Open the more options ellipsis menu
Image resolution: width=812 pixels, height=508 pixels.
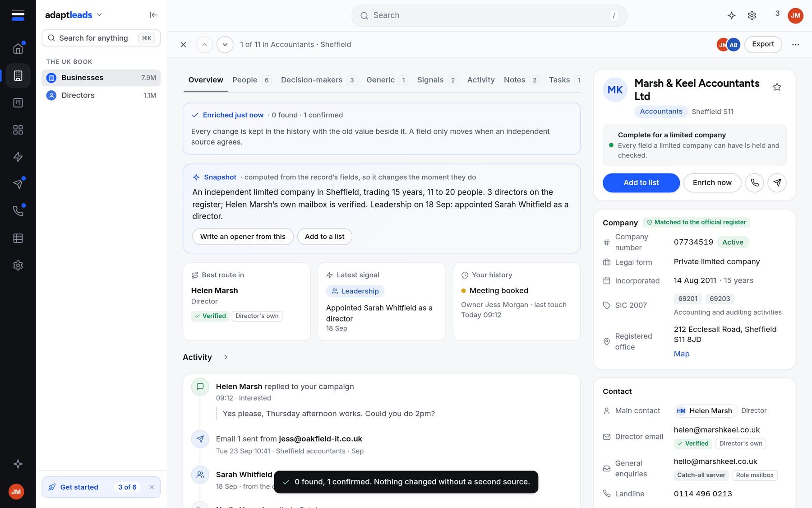click(x=795, y=44)
